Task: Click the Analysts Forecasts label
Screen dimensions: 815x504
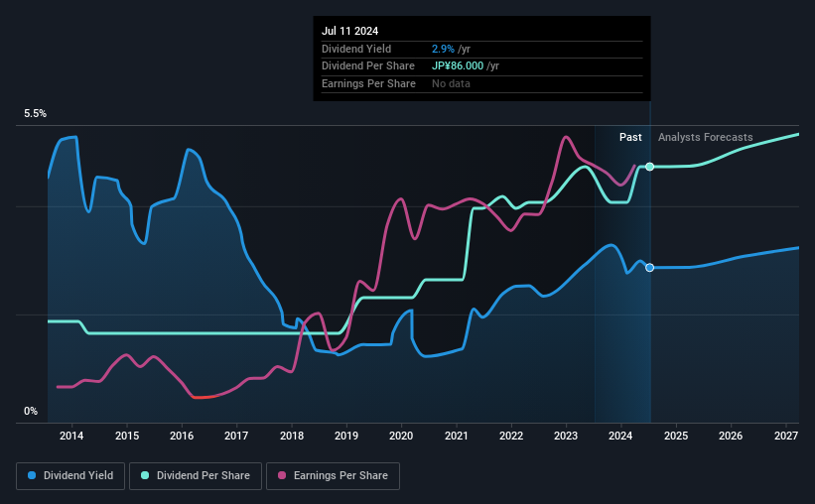Action: (706, 137)
